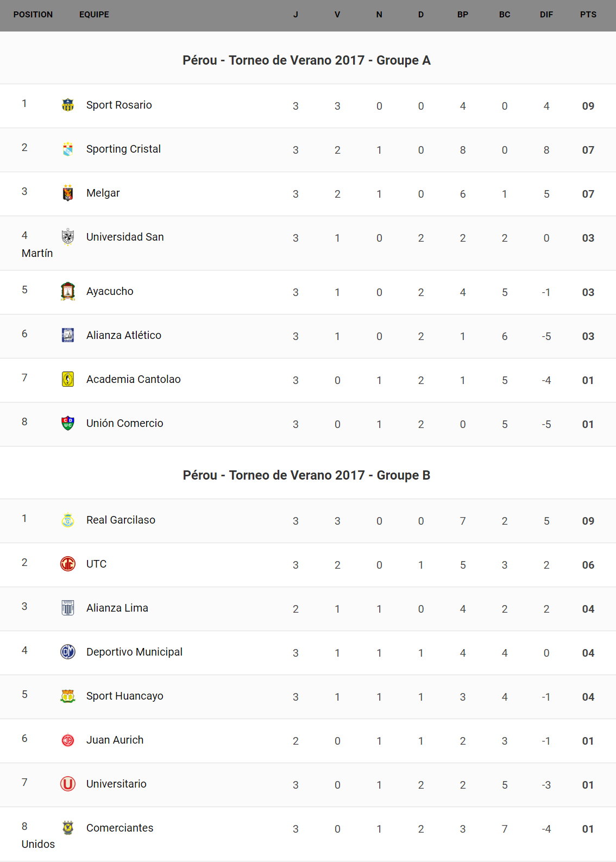Click the Sport Huancayo team logo
This screenshot has height=862, width=616.
pos(68,696)
